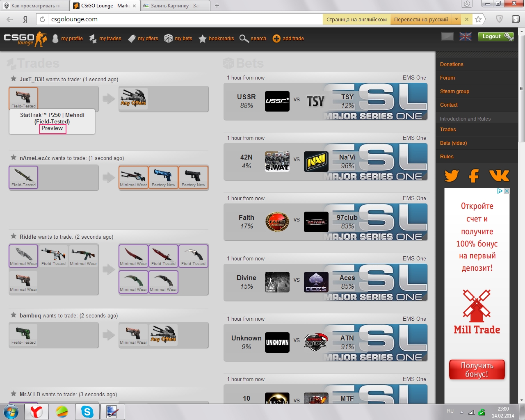Bookmark JusT_B3I! trade with the star

pyautogui.click(x=14, y=79)
